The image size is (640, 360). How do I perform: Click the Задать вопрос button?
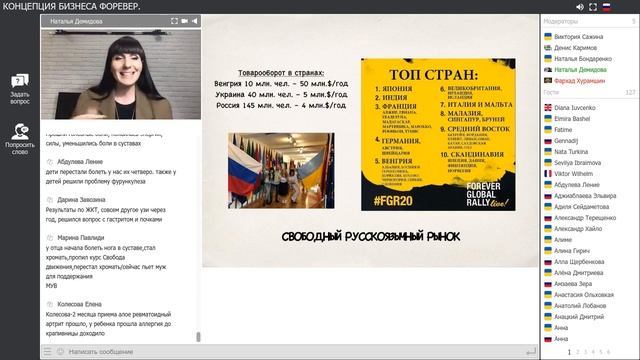pos(20,89)
